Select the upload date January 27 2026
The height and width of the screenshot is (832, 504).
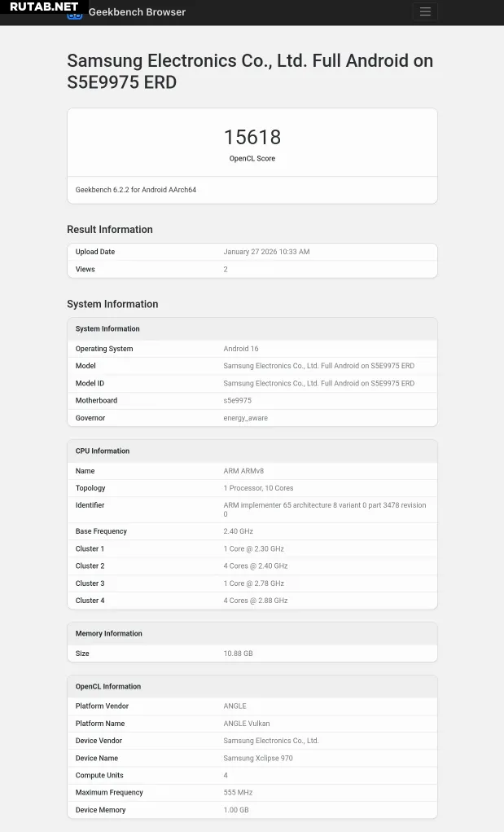266,252
